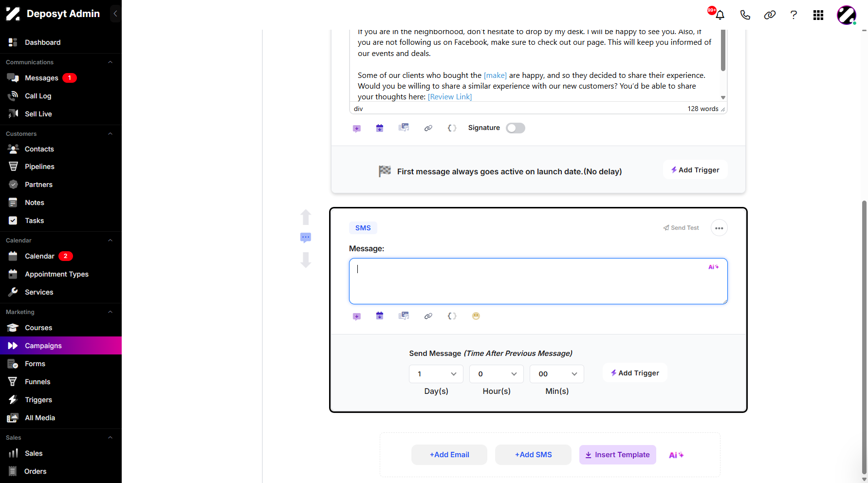Click the insert-template icon under SMS message
Screen dimensions: 868x483
click(357, 316)
